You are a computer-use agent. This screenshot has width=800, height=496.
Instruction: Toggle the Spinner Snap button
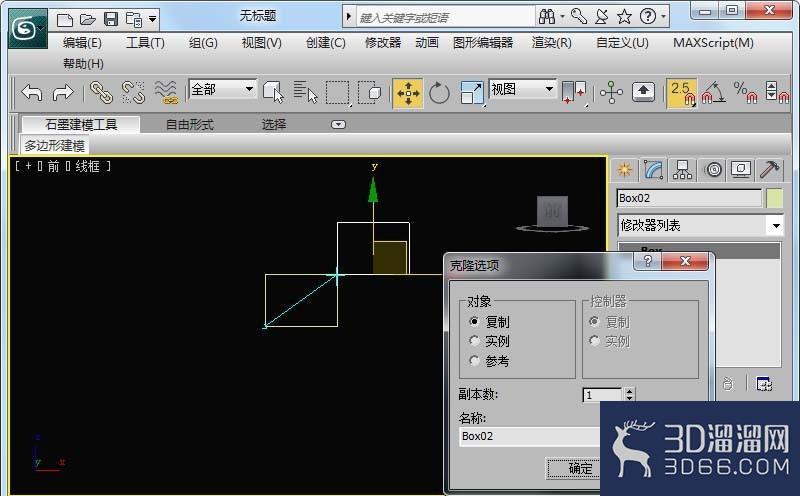778,93
